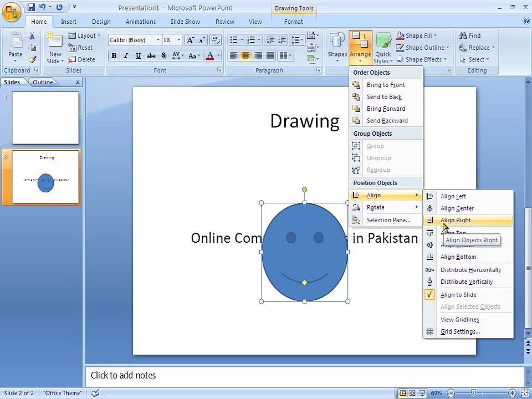Click the yellow adjustment handle on smiley
This screenshot has height=399, width=532.
[x=304, y=282]
